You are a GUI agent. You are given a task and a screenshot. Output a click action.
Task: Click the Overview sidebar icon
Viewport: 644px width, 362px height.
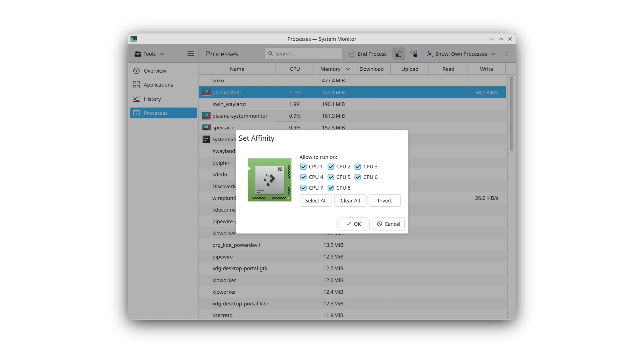click(x=136, y=71)
